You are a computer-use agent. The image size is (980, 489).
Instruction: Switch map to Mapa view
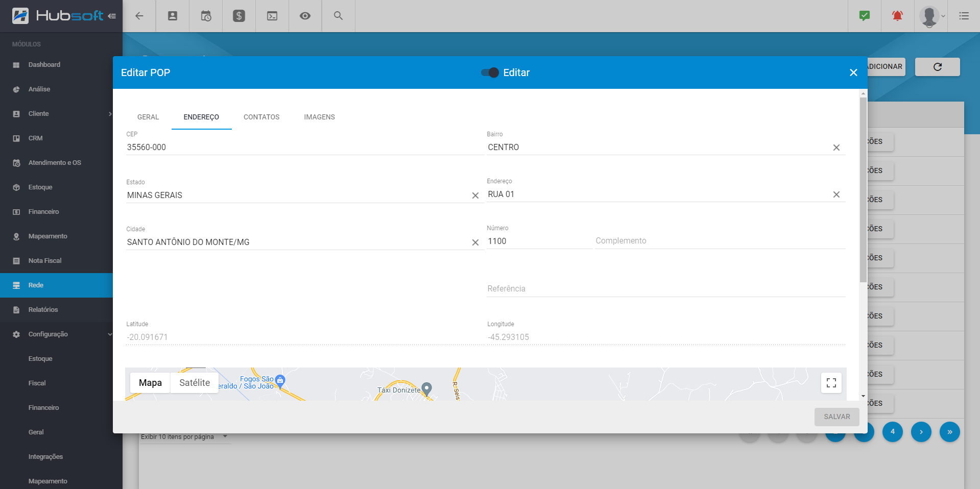(150, 383)
